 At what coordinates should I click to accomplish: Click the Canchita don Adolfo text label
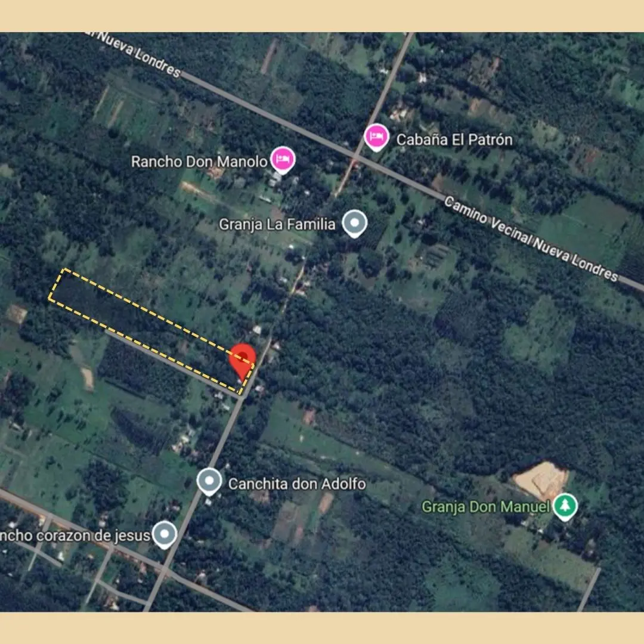(297, 484)
